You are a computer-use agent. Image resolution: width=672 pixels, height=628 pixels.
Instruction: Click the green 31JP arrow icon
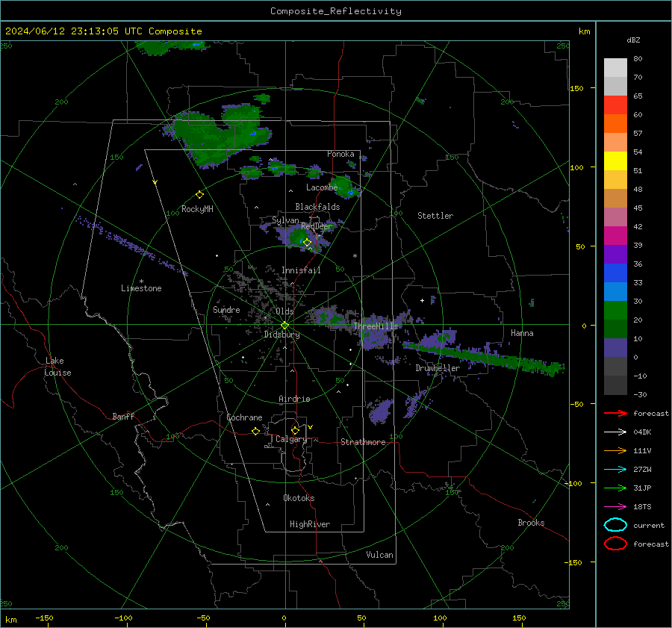tap(615, 488)
